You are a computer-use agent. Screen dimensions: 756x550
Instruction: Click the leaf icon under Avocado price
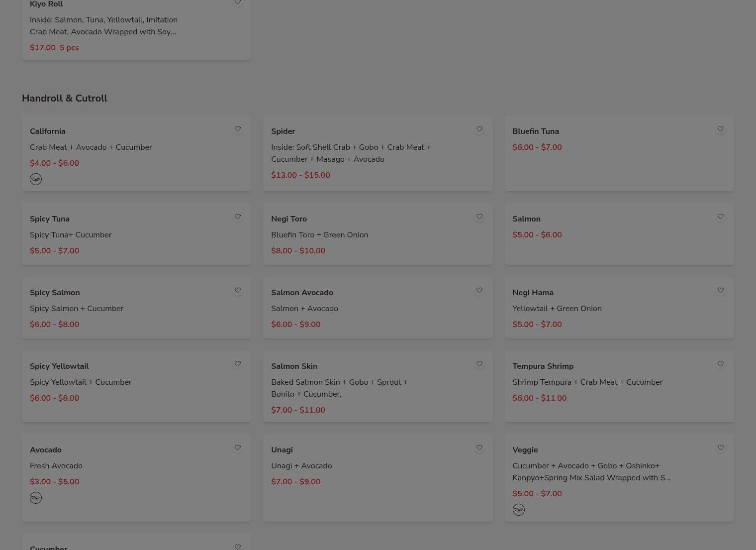(36, 498)
